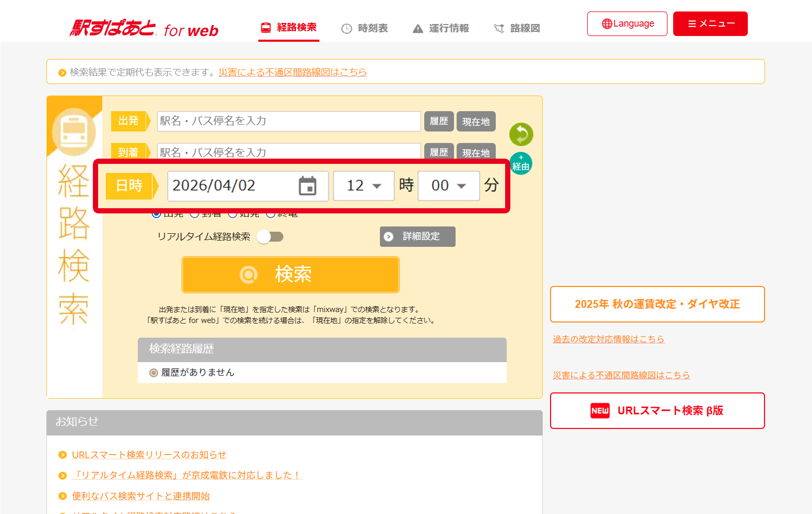Screen dimensions: 812x514
Task: Click the お知らせ section header
Action: point(294,423)
